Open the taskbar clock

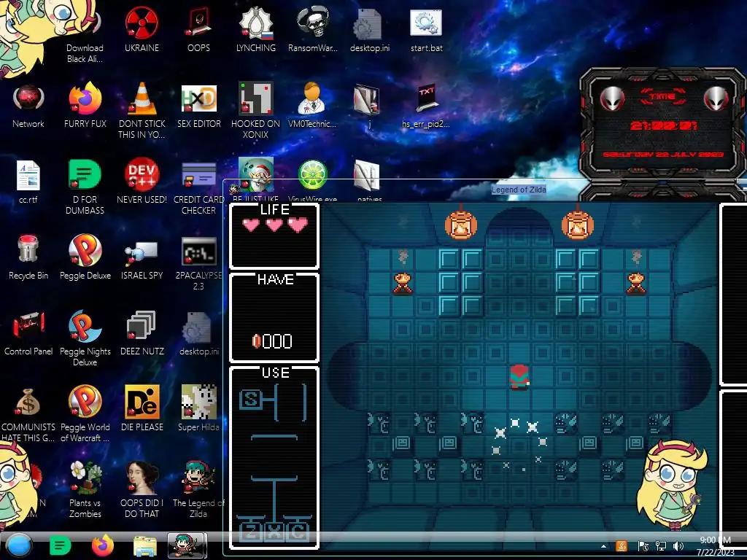(715, 546)
